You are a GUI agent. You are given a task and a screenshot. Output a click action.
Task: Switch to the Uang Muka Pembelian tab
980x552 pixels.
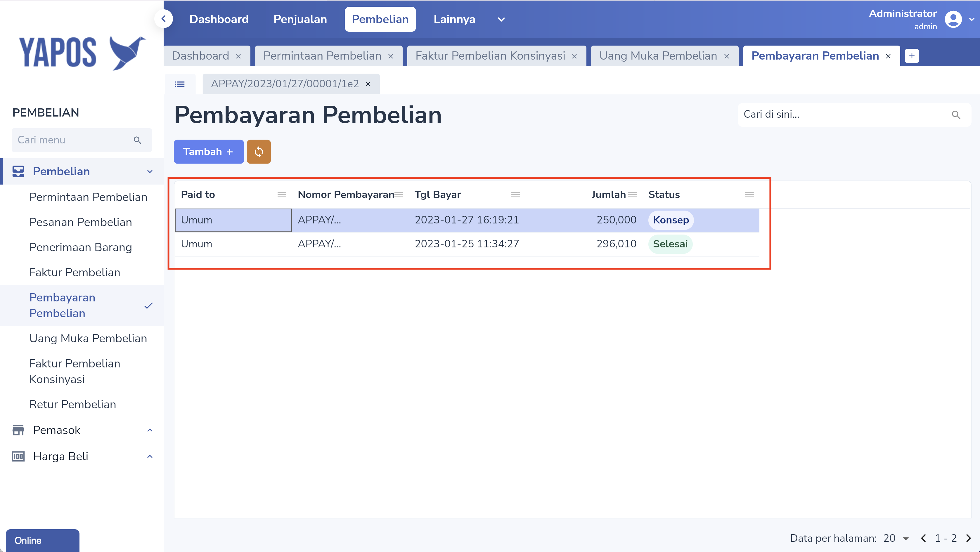tap(658, 56)
